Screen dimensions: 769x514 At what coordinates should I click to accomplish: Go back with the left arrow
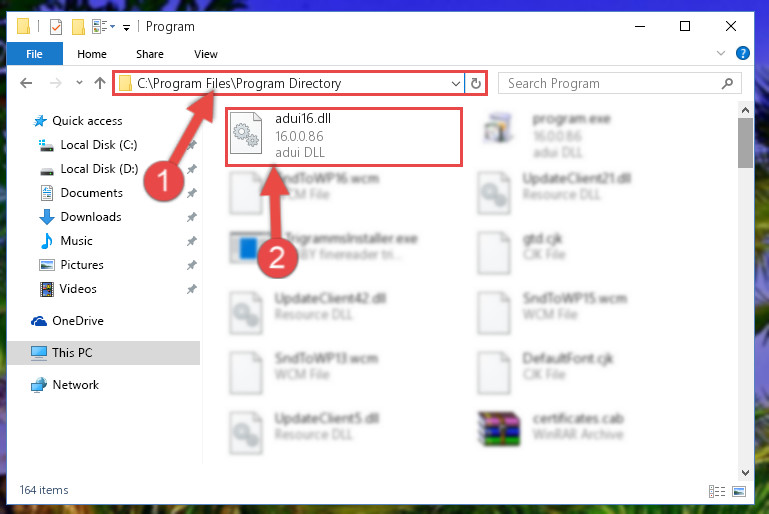pos(26,83)
